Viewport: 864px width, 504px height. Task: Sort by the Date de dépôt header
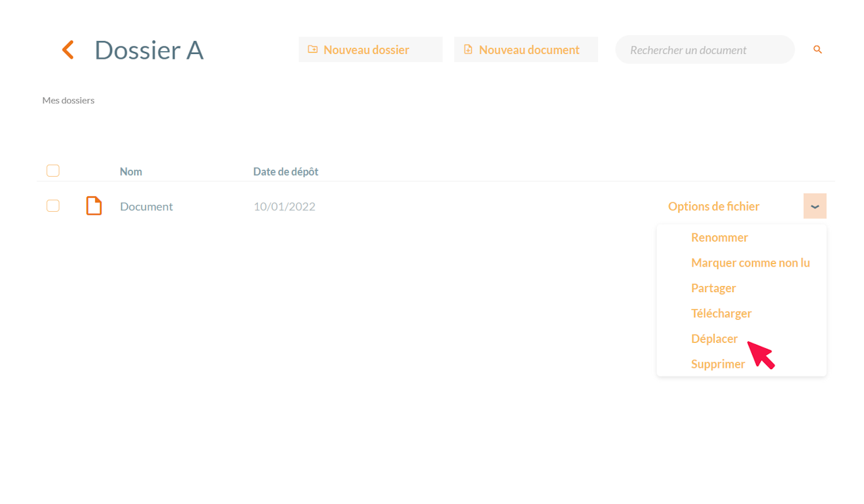[286, 171]
